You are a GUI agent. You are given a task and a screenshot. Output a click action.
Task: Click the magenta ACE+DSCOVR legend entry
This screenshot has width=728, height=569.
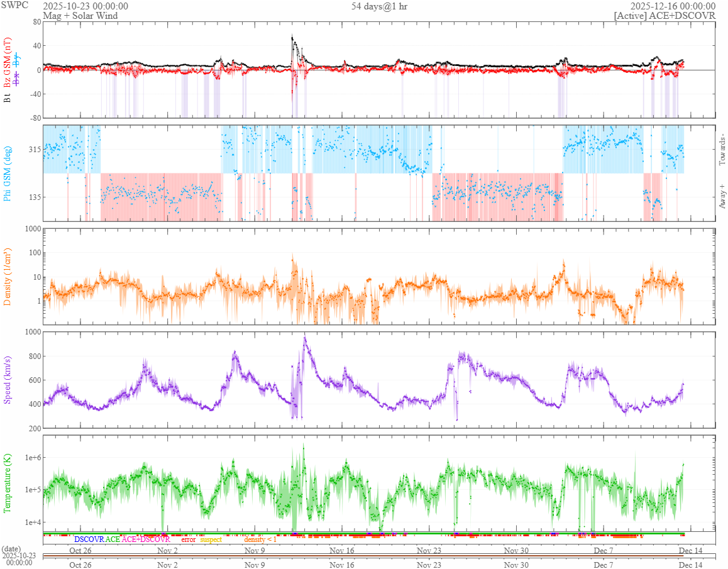click(x=146, y=539)
